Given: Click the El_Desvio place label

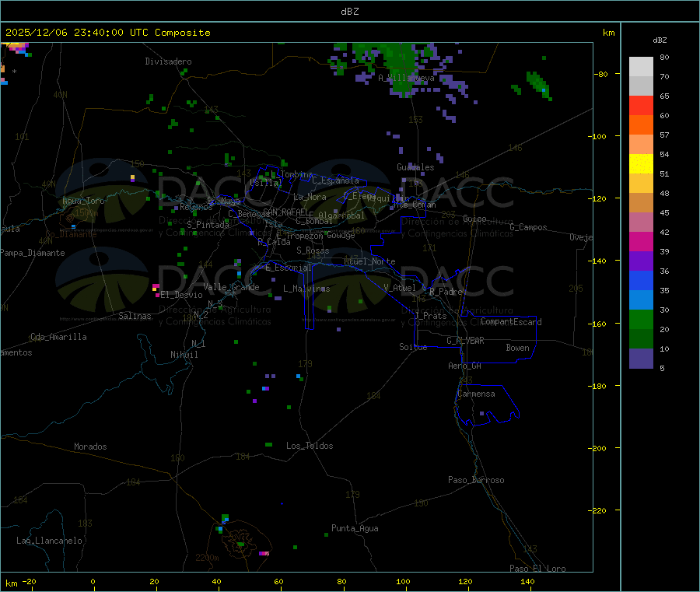Looking at the screenshot, I should pos(181,295).
